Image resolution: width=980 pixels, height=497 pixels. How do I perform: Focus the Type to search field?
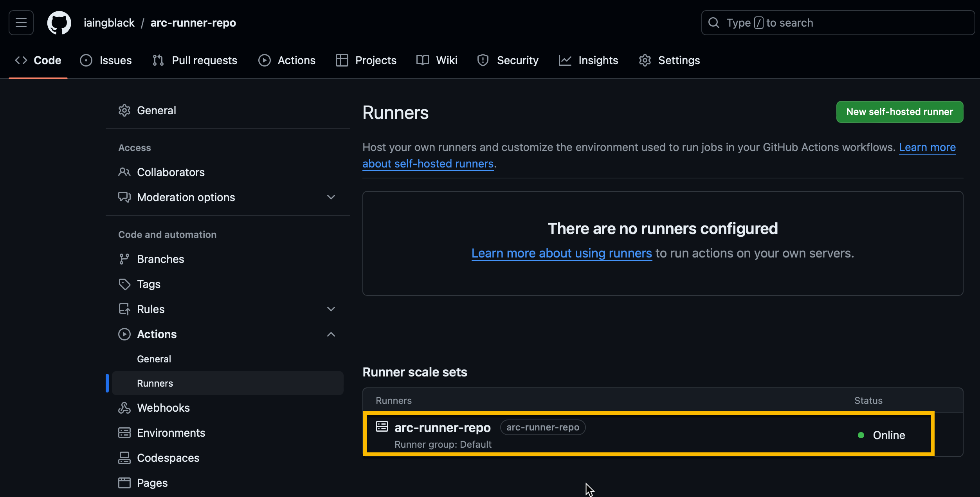coord(838,23)
